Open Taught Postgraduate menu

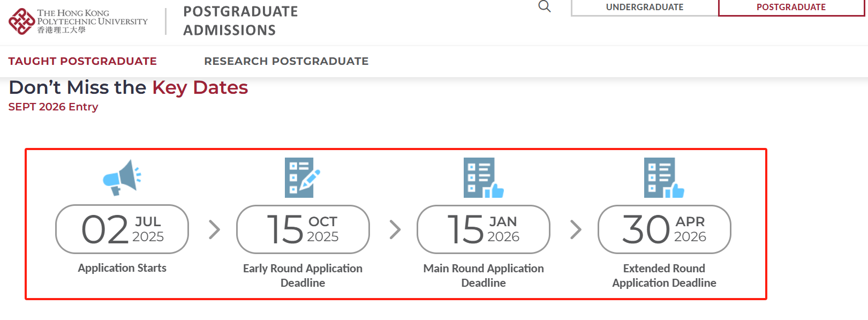(82, 61)
